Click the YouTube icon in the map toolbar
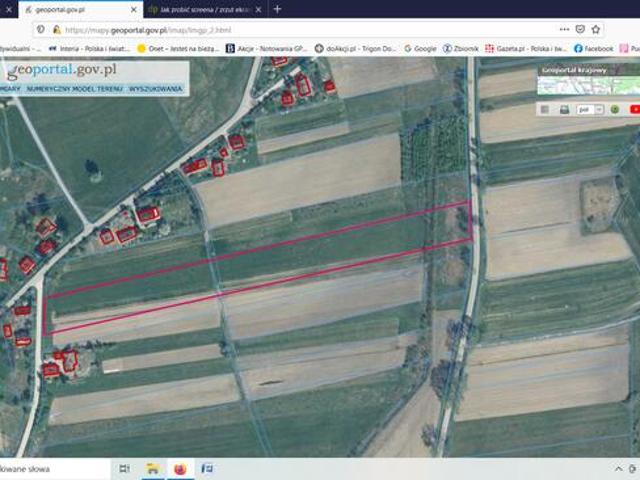This screenshot has height=480, width=640. coord(634,109)
